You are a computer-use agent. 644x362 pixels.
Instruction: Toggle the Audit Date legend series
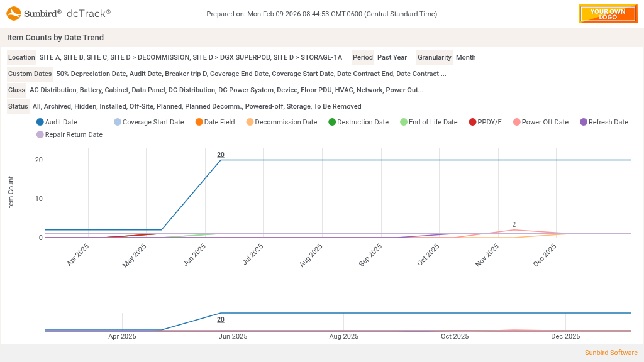(57, 122)
